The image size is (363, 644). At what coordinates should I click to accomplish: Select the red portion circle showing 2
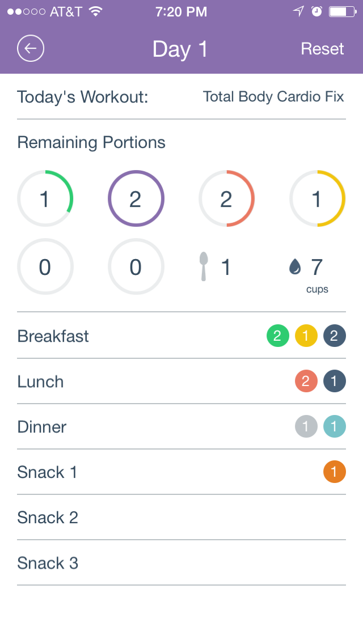(227, 198)
